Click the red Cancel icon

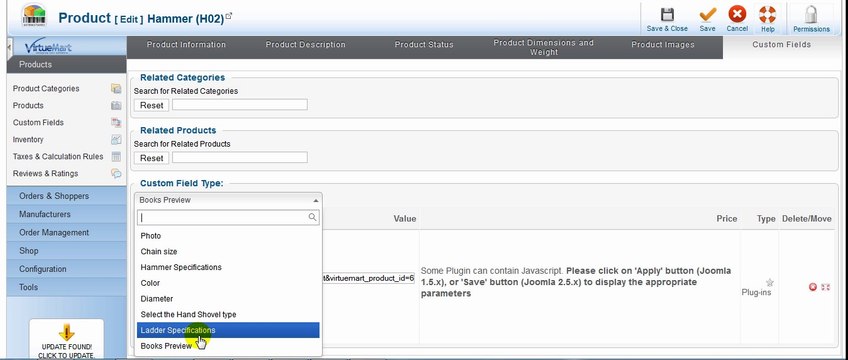click(x=737, y=14)
